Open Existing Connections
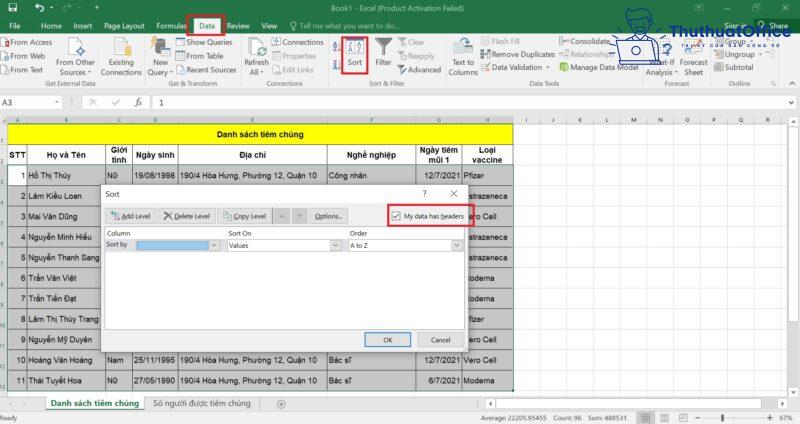800x424 pixels. point(121,56)
